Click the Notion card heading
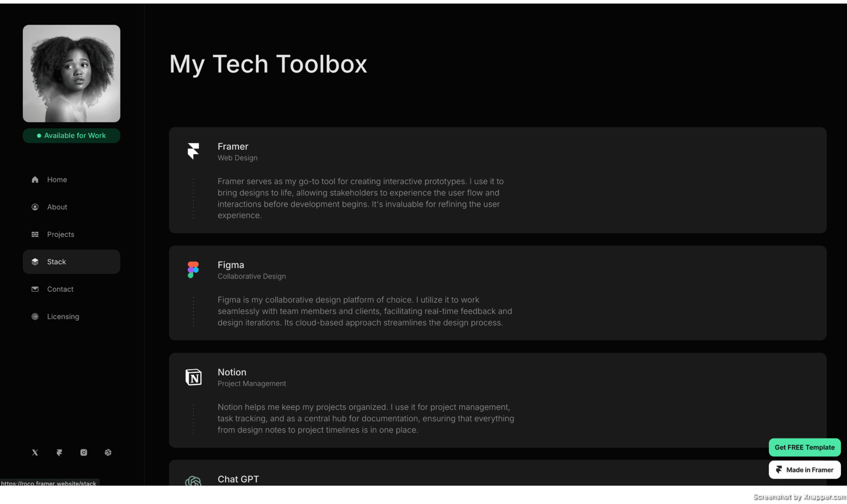Screen dimensions: 847x504 point(232,372)
